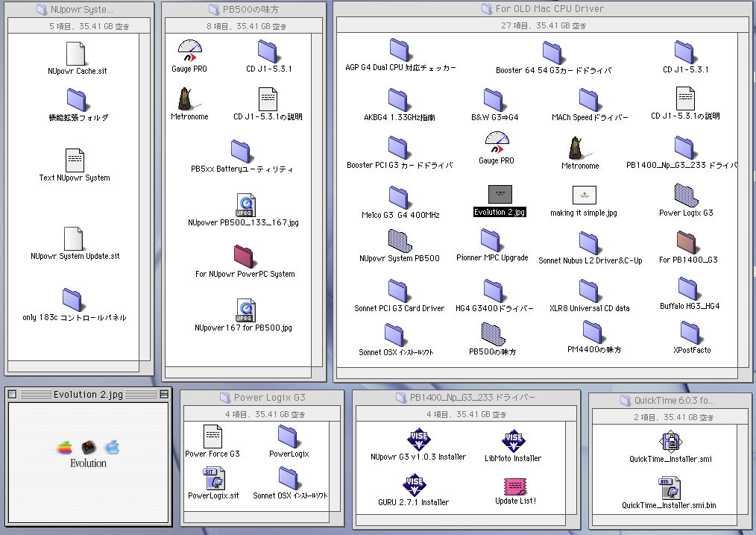
Task: Open the LibMoto Installer icon
Action: [513, 440]
